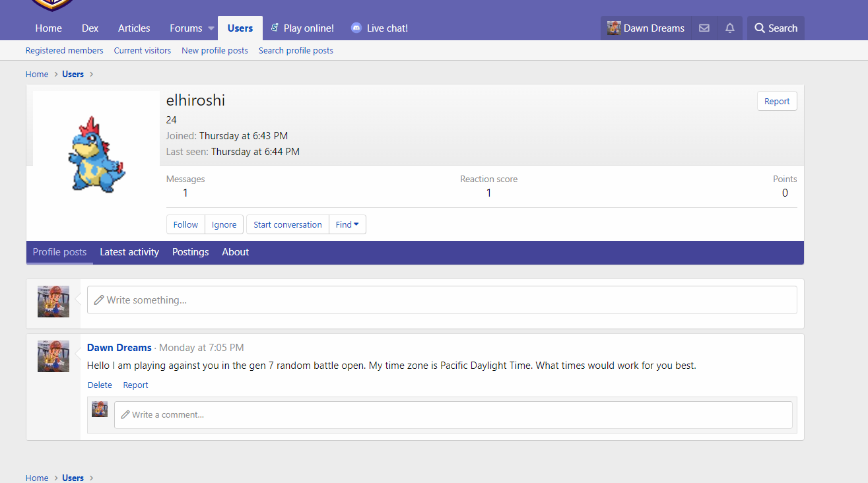
Task: Go to the Home navigation tab
Action: pos(49,28)
